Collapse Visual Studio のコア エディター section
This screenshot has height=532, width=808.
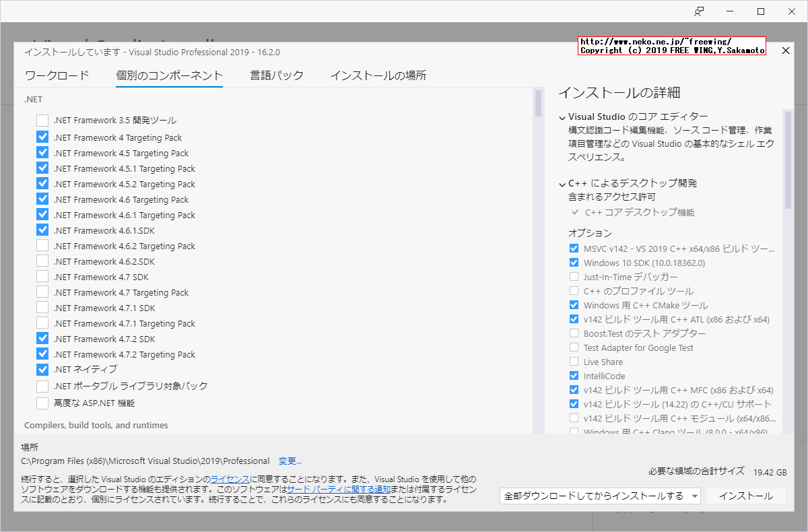[x=562, y=116]
